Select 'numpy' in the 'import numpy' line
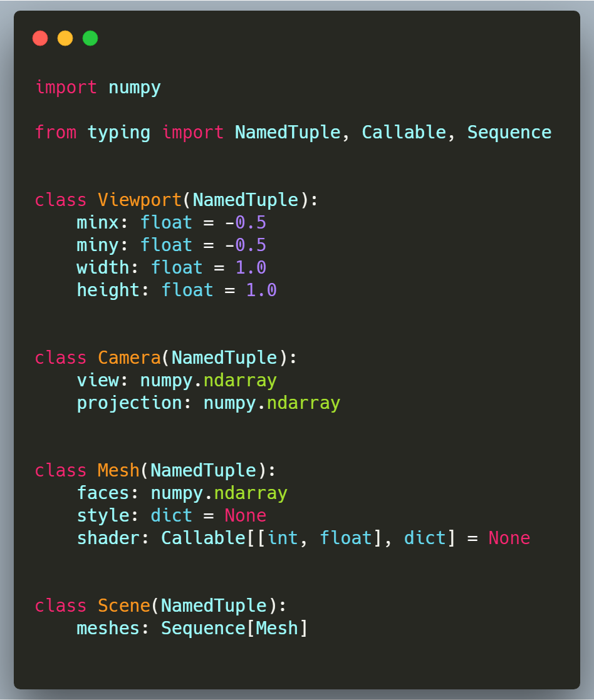The height and width of the screenshot is (700, 594). pyautogui.click(x=135, y=88)
